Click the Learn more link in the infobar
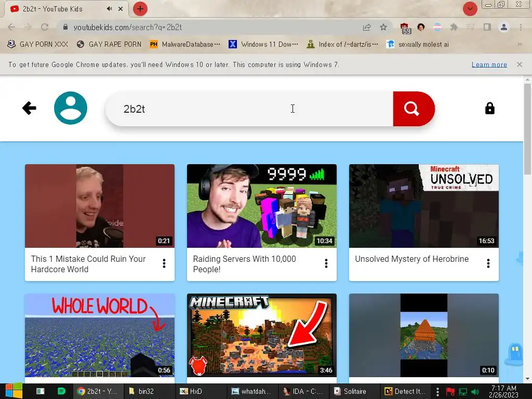 click(x=489, y=64)
